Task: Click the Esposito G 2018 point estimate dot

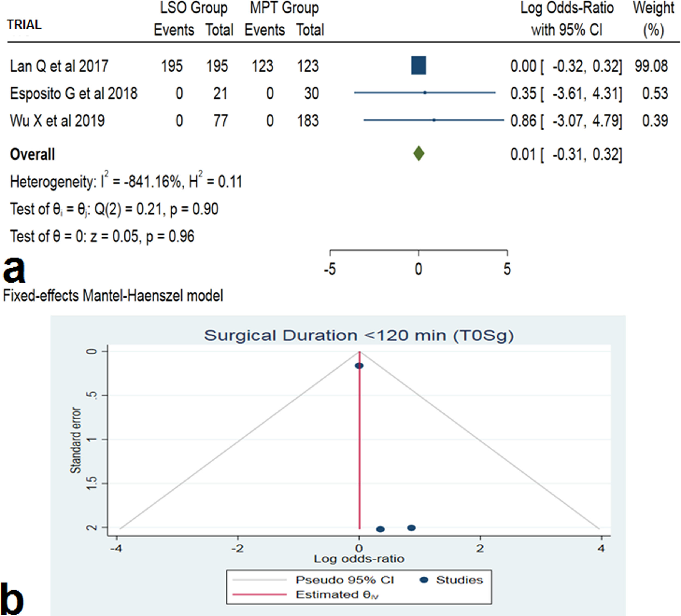Action: pyautogui.click(x=425, y=93)
